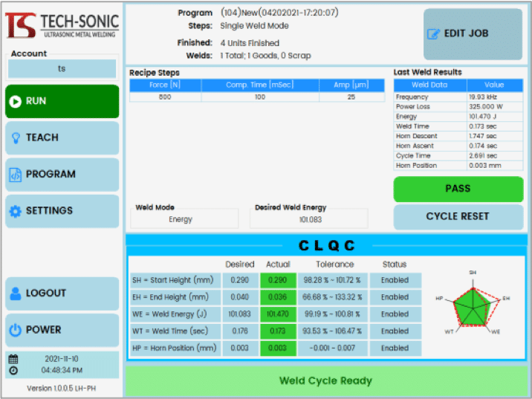Click the clock time icon
The image size is (532, 399).
click(x=13, y=370)
